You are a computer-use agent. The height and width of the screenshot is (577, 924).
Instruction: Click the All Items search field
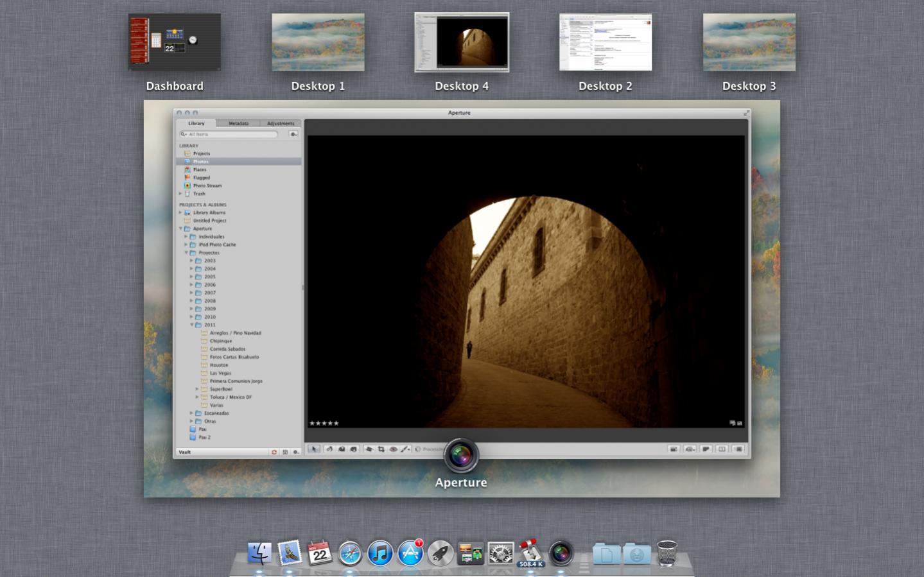(231, 134)
